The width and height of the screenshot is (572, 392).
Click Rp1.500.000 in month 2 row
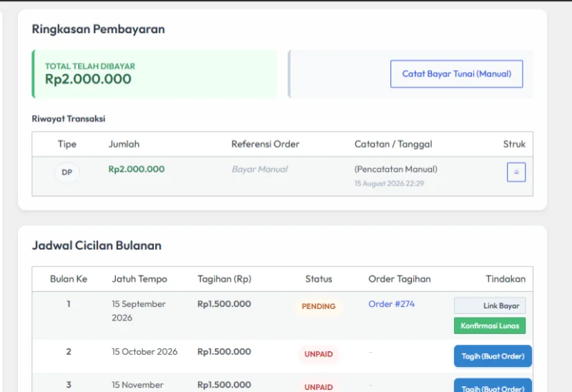(x=224, y=351)
